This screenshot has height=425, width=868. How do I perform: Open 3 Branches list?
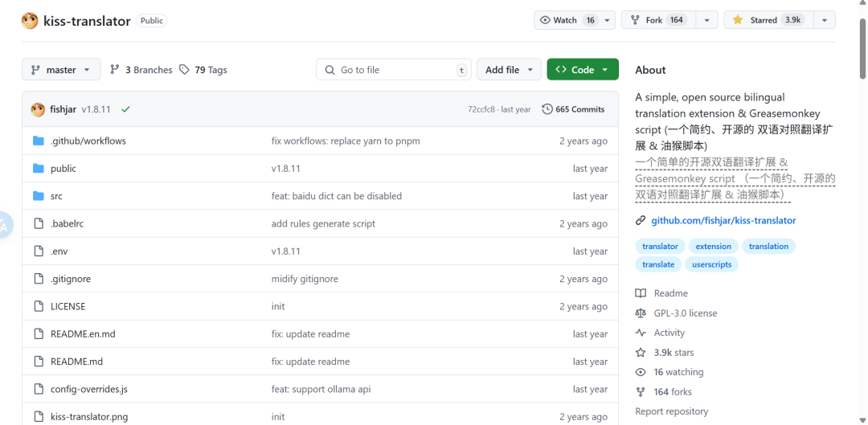click(141, 70)
